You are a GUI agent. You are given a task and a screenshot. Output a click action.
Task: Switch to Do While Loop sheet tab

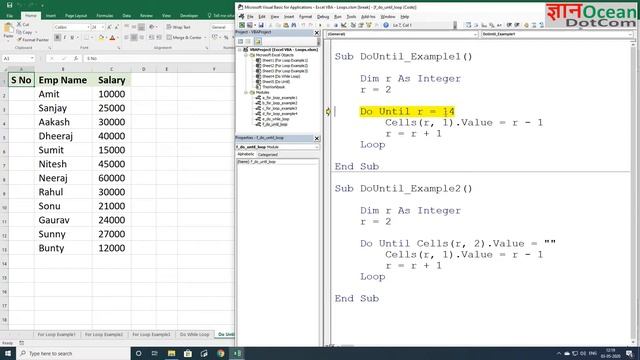point(194,334)
